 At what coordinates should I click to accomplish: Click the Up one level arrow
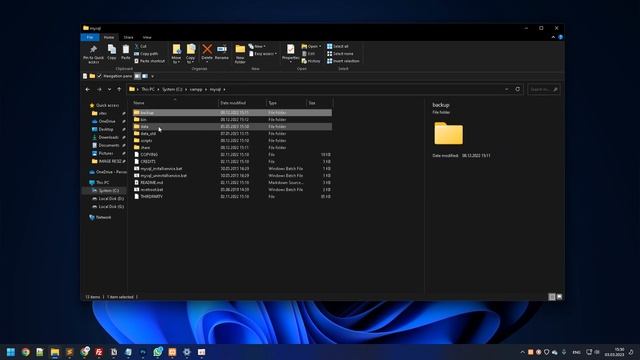pyautogui.click(x=119, y=89)
